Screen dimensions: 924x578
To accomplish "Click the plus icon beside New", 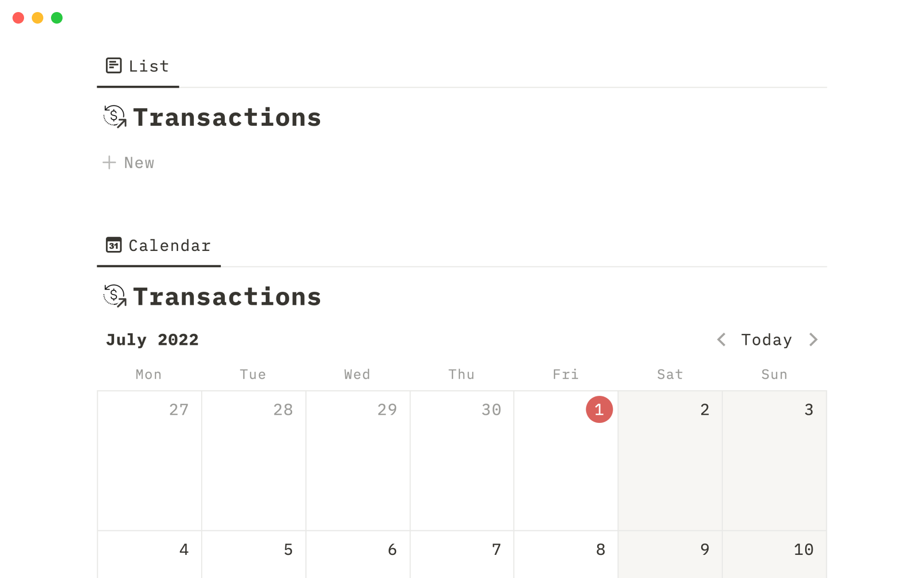I will [109, 163].
